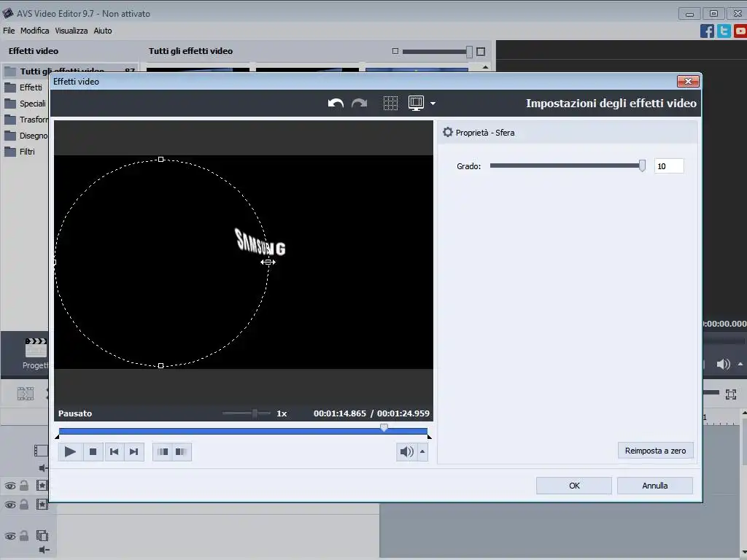Open the preview monitor dropdown arrow

pos(433,104)
